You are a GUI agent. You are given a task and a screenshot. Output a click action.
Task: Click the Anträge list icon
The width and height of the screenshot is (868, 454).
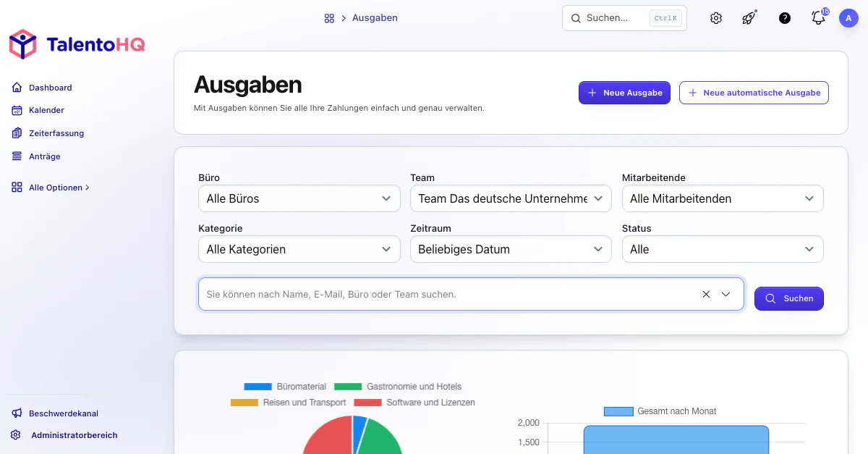coord(17,156)
